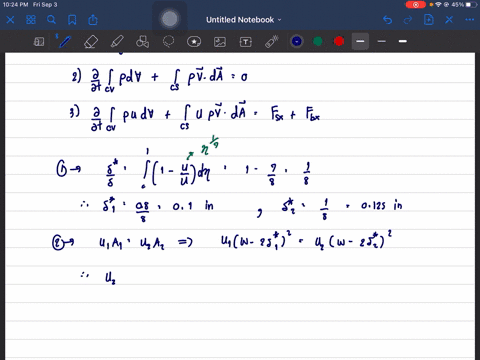Screen dimensions: 480x360
Task: Select the Text box tool
Action: coord(246,42)
